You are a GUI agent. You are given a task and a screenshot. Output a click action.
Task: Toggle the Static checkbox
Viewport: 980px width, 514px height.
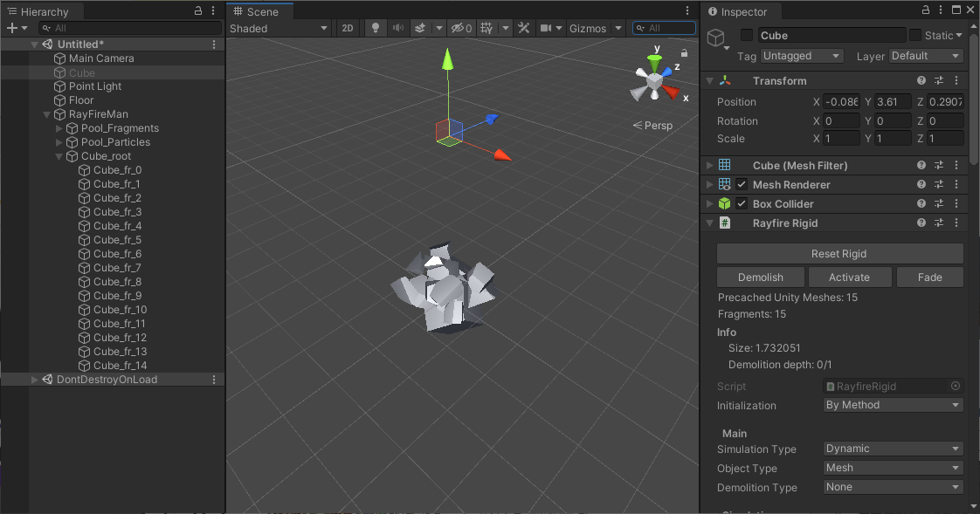pyautogui.click(x=915, y=35)
